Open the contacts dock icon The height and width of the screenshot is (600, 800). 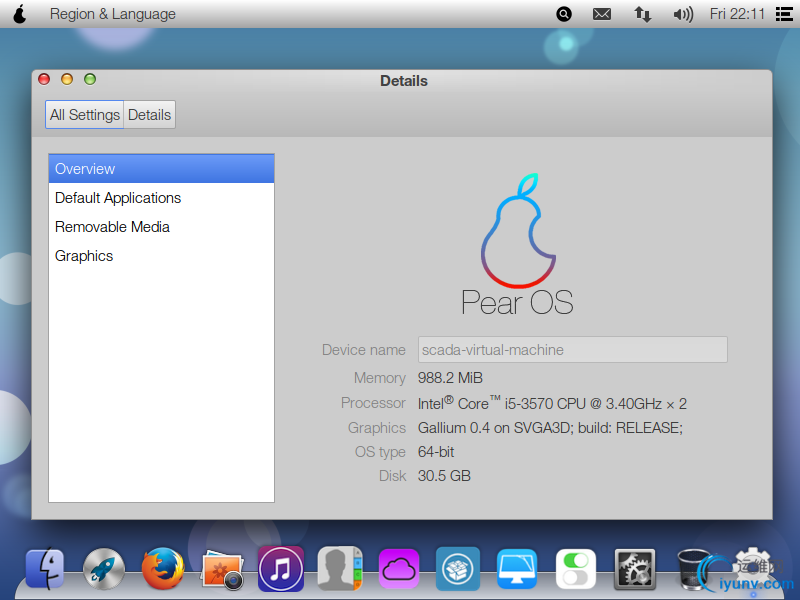click(340, 568)
